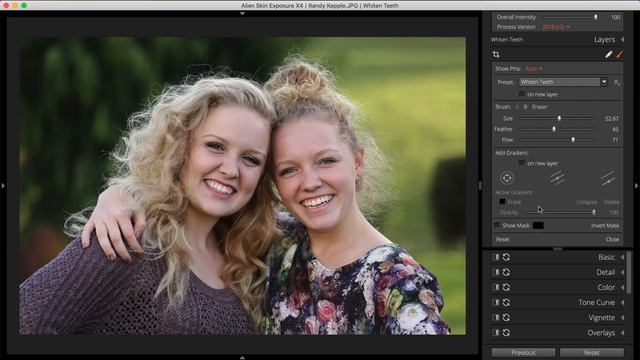Screen dimensions: 640x360
Task: Open preset options icon beside Whiten Teeth
Action: tap(617, 82)
